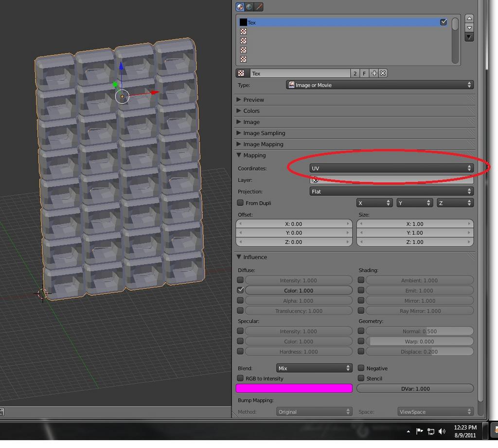
Task: Adjust the DVar 1.000 slider
Action: coord(415,388)
